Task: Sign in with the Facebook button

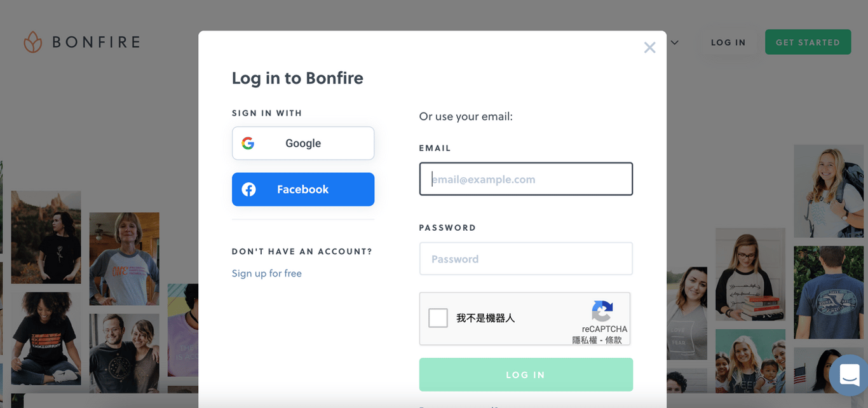Action: point(303,189)
